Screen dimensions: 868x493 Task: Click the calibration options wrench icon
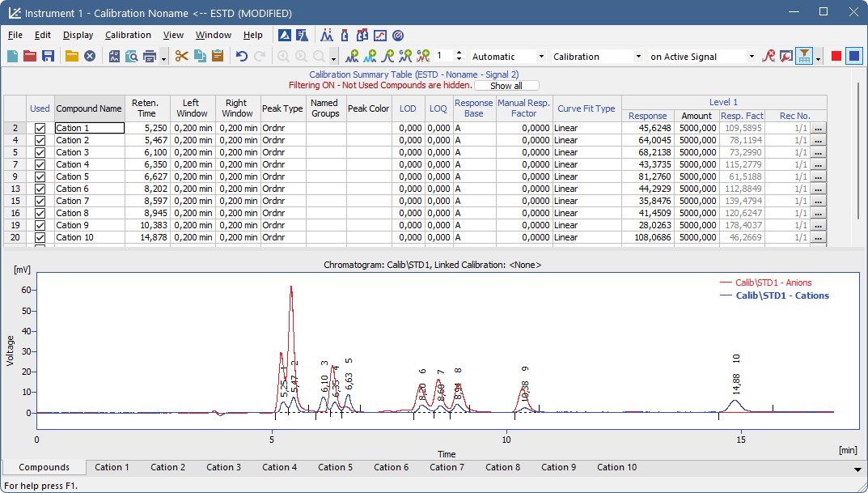click(x=786, y=56)
